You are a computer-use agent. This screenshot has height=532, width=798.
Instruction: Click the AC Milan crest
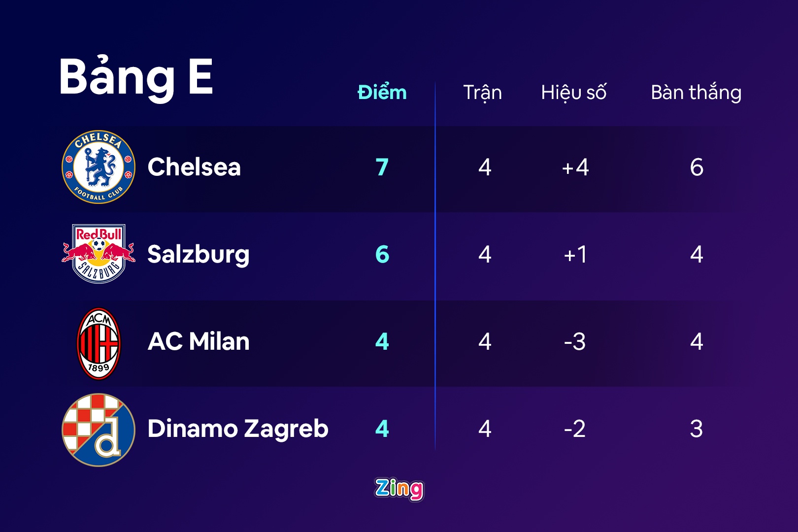pyautogui.click(x=99, y=343)
